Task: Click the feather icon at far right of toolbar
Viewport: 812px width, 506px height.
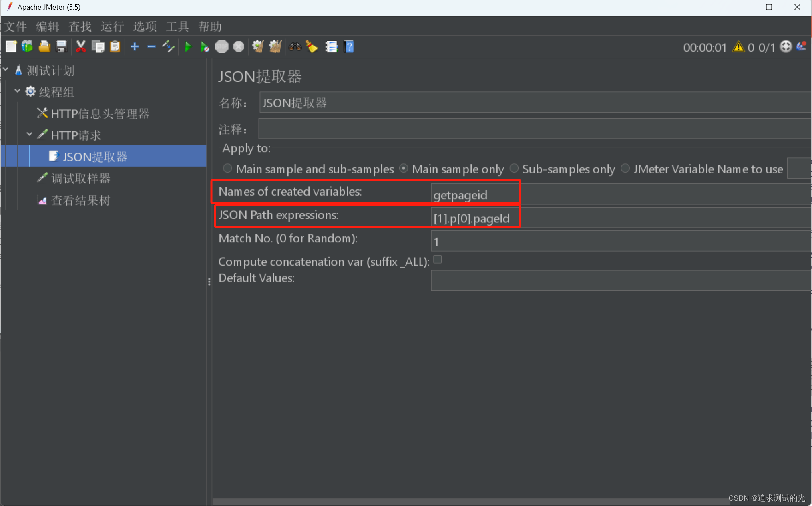Action: click(x=802, y=47)
